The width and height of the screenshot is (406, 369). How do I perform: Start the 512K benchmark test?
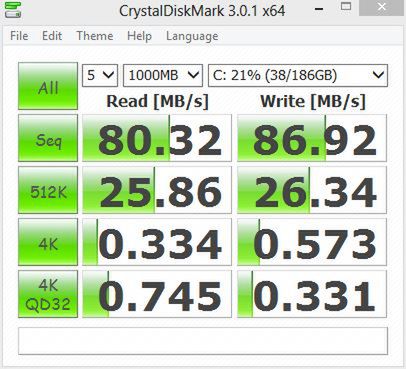(x=48, y=190)
